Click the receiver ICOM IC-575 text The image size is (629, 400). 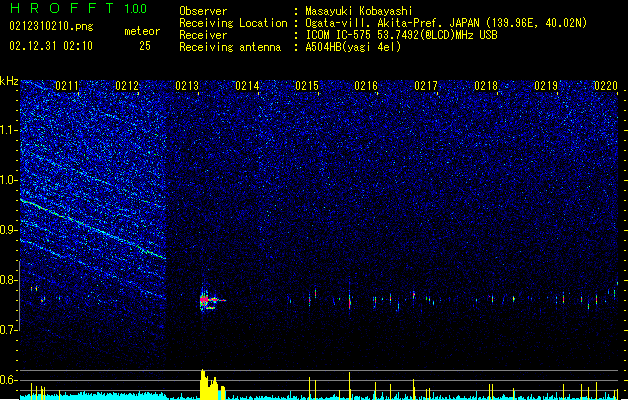click(x=401, y=35)
